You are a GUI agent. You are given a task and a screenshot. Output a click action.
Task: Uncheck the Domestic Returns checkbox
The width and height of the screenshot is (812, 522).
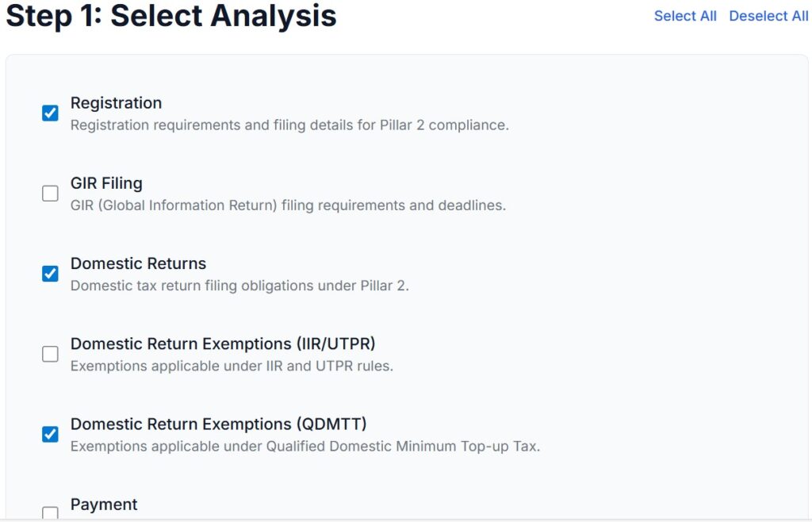[x=50, y=274]
